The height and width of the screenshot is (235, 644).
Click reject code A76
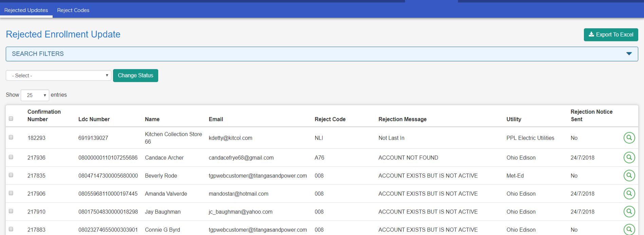tap(319, 158)
